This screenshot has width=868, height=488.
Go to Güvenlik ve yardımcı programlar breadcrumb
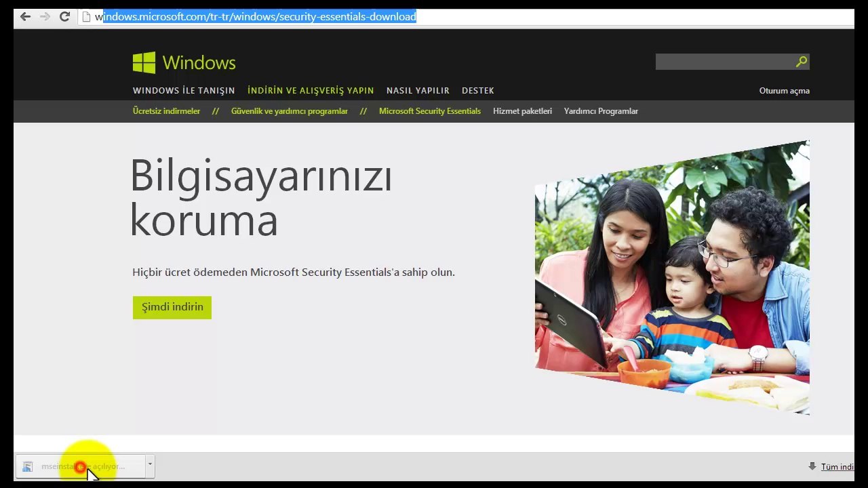tap(290, 111)
